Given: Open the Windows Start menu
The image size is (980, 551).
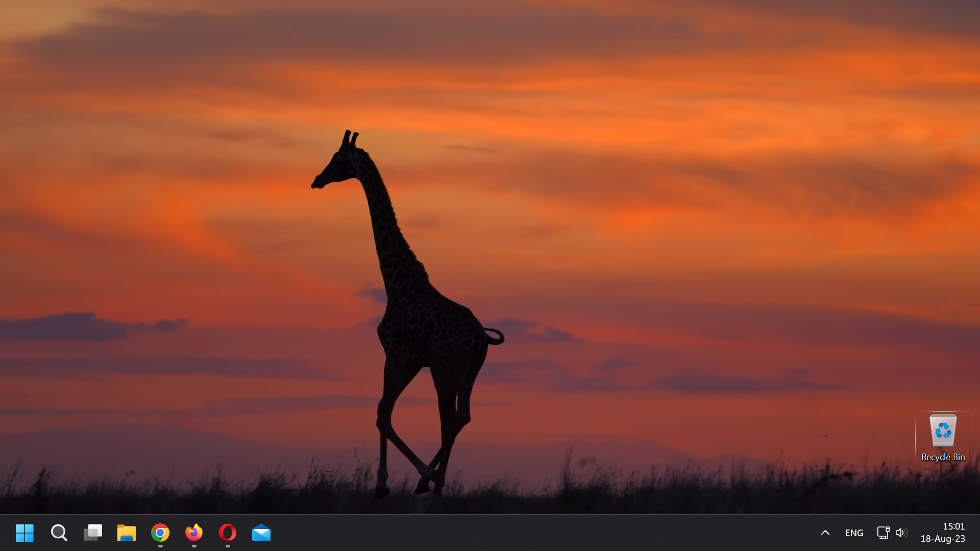Looking at the screenshot, I should [24, 533].
